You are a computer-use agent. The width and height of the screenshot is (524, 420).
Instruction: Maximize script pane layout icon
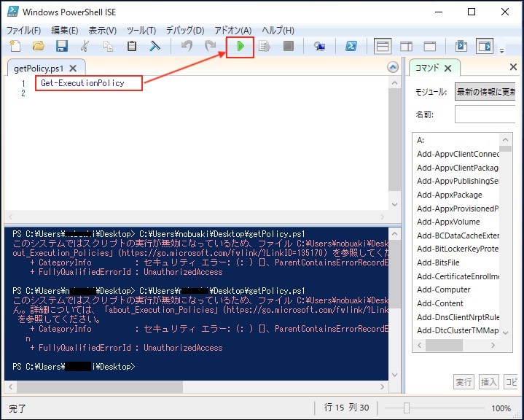pos(430,46)
